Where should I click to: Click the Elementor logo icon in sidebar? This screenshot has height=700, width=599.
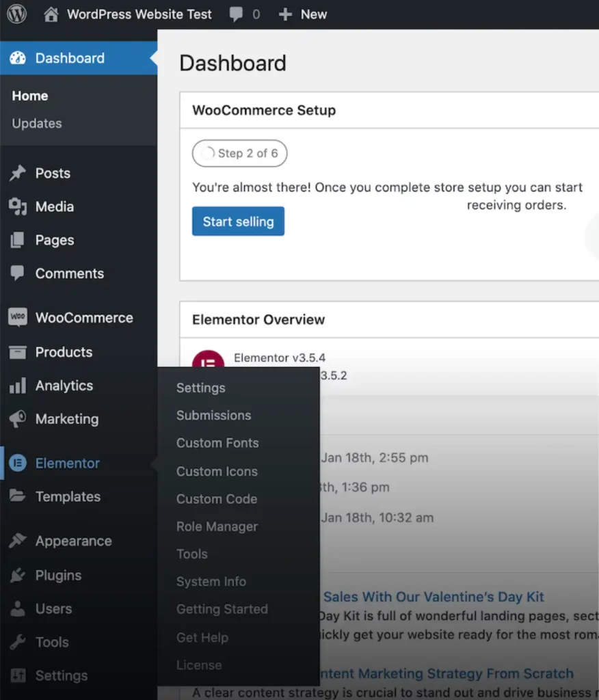coord(18,463)
